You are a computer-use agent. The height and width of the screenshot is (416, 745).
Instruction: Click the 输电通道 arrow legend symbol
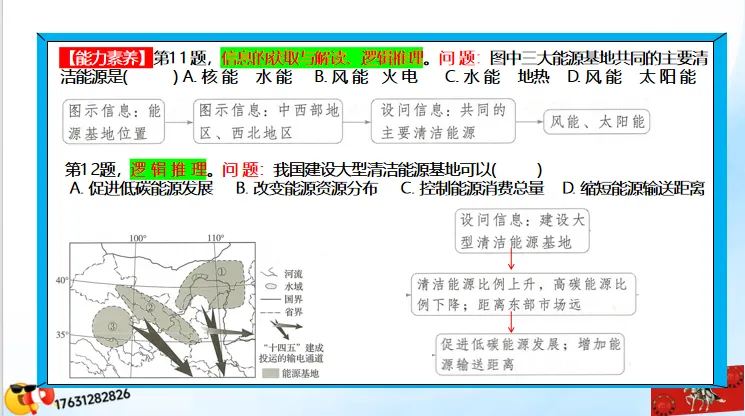point(286,328)
